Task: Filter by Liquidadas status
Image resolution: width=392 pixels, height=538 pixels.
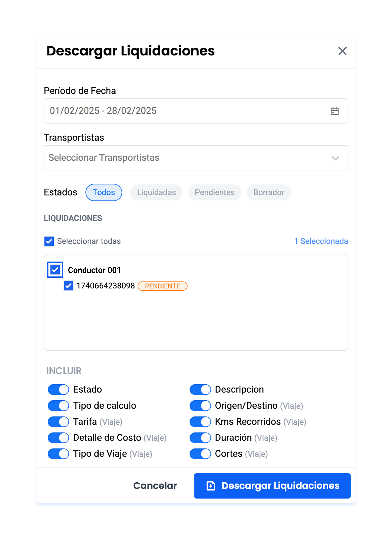Action: (x=156, y=192)
